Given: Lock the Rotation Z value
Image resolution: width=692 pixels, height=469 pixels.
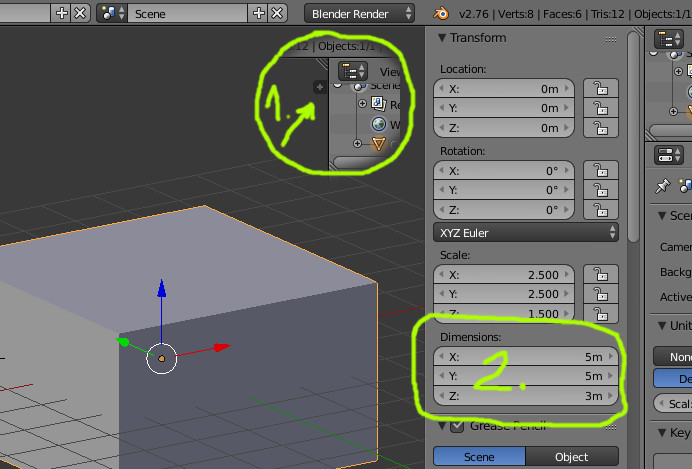Looking at the screenshot, I should tap(601, 210).
